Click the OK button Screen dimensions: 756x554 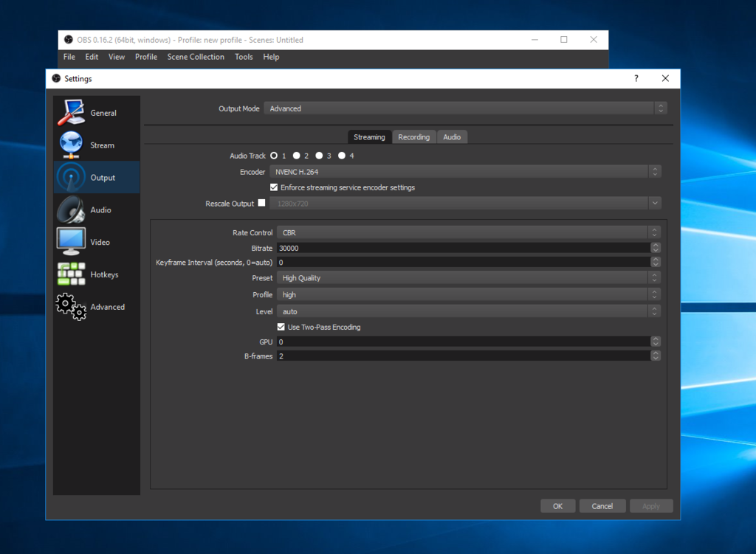558,506
